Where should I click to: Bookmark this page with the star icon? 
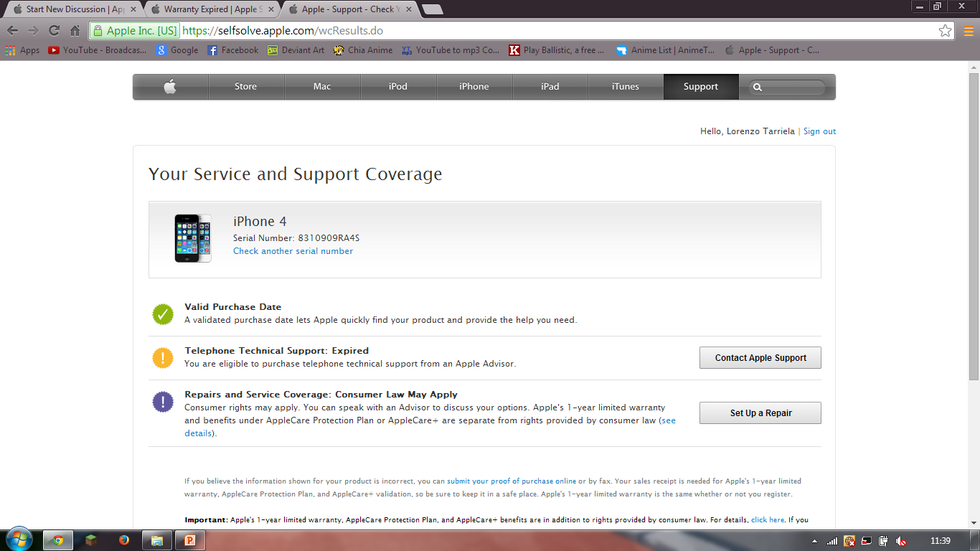(946, 31)
